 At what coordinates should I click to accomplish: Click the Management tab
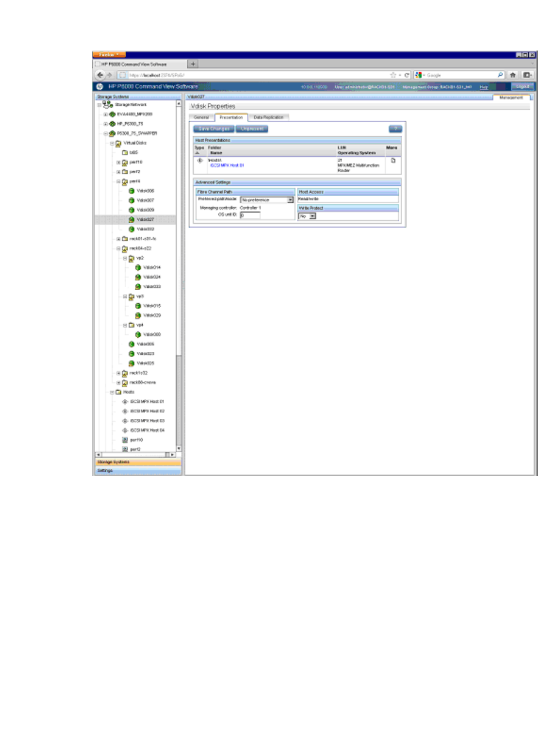pyautogui.click(x=511, y=98)
